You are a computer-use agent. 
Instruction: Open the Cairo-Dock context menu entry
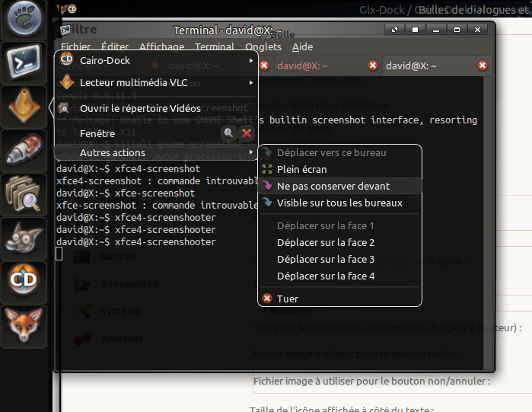pos(156,61)
